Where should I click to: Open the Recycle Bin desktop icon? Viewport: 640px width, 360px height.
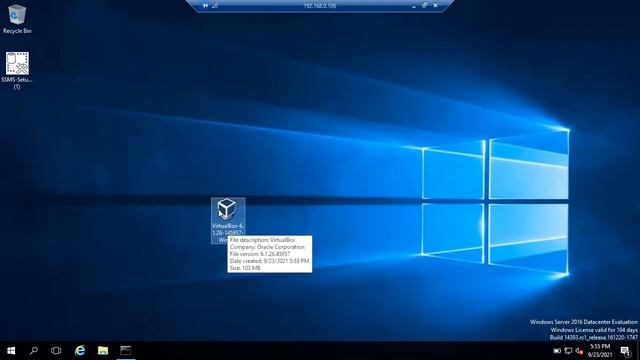coord(17,19)
